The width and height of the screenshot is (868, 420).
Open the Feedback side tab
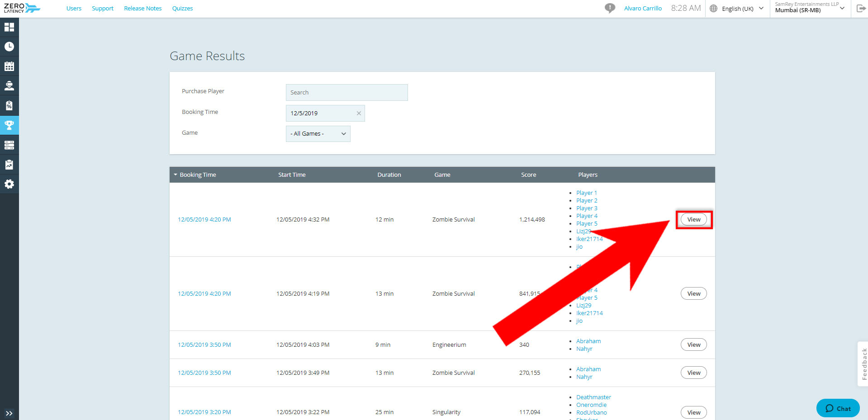pyautogui.click(x=863, y=364)
